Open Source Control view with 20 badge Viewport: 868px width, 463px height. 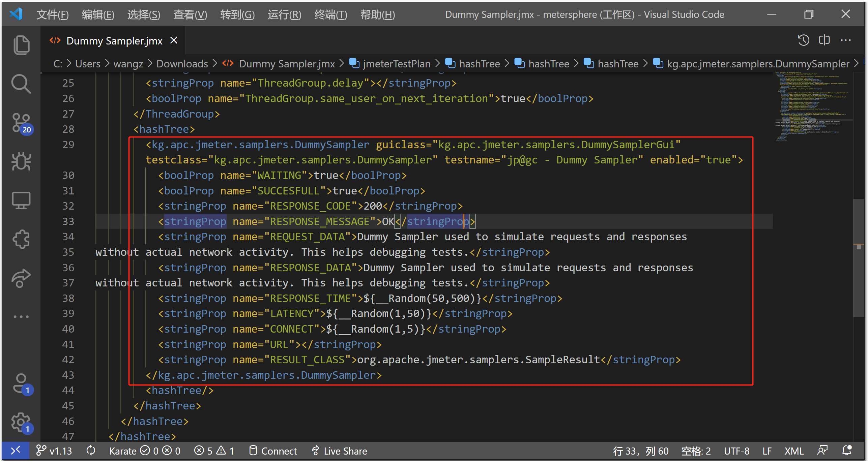22,124
